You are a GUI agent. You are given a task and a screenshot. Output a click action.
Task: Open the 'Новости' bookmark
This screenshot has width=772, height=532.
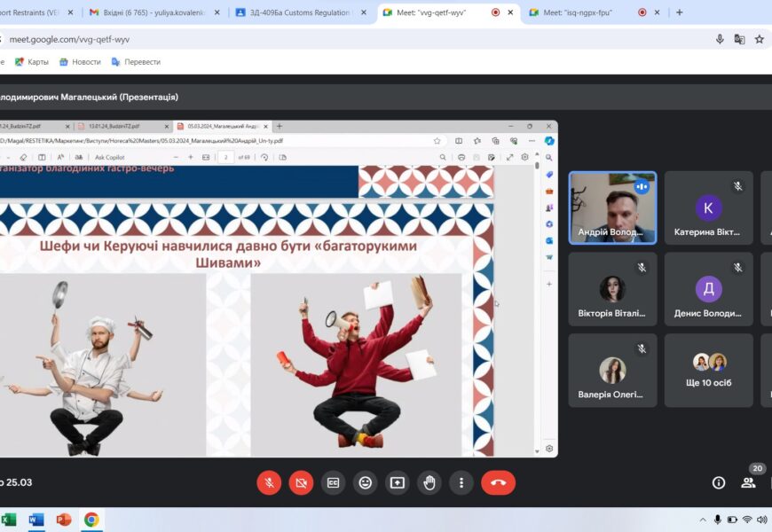point(80,62)
